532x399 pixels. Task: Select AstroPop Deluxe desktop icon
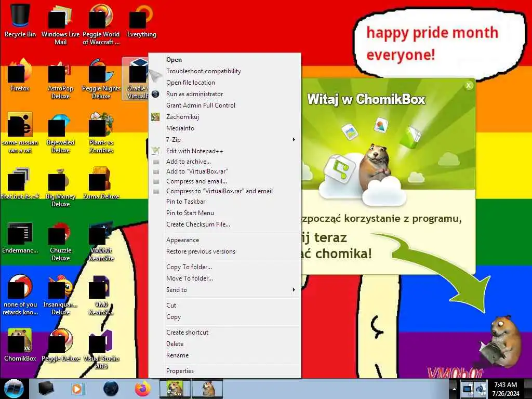pos(60,79)
